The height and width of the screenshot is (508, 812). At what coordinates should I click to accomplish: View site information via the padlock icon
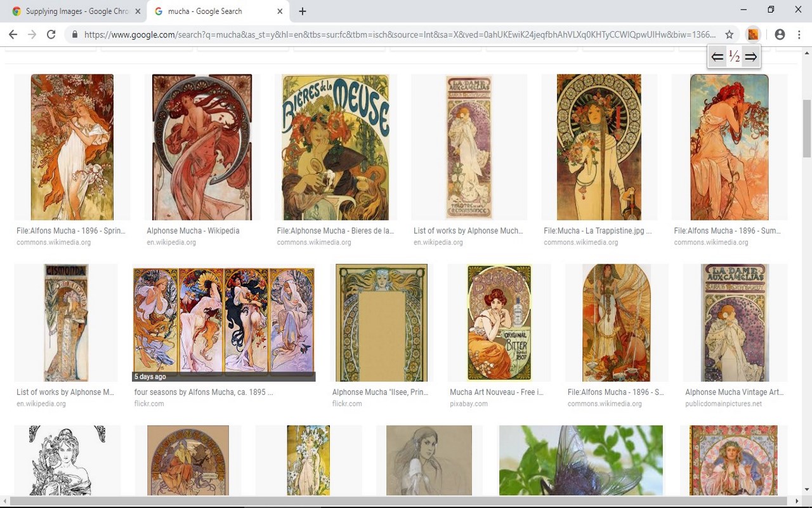coord(75,34)
